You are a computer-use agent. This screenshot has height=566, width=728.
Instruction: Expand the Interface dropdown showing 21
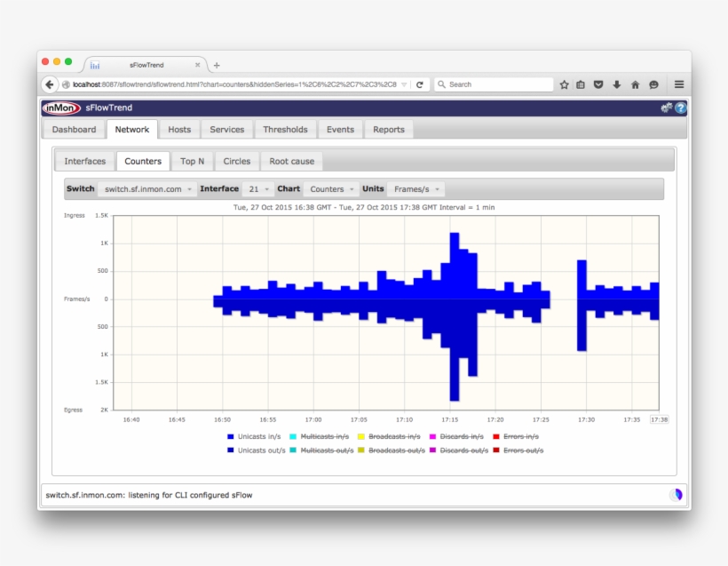coord(259,189)
